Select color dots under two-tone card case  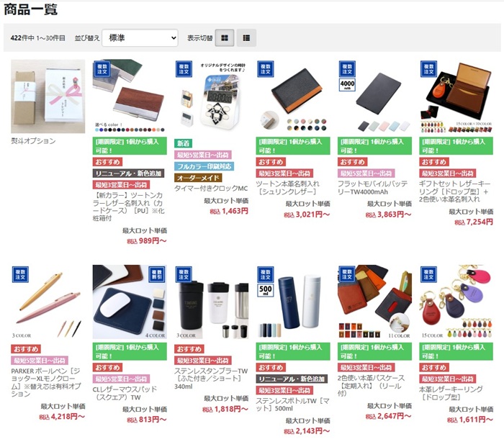[130, 130]
